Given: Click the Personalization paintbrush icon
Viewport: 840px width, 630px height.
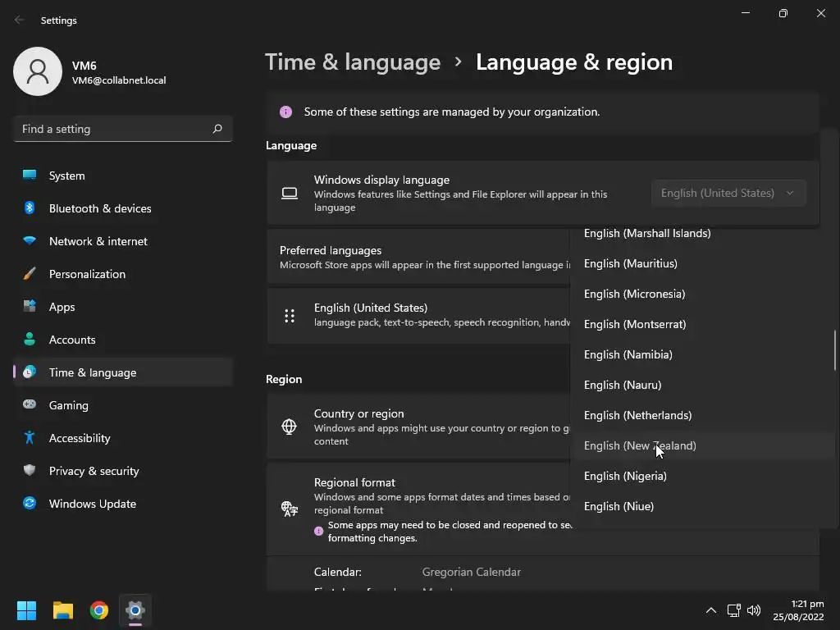Looking at the screenshot, I should pyautogui.click(x=30, y=274).
